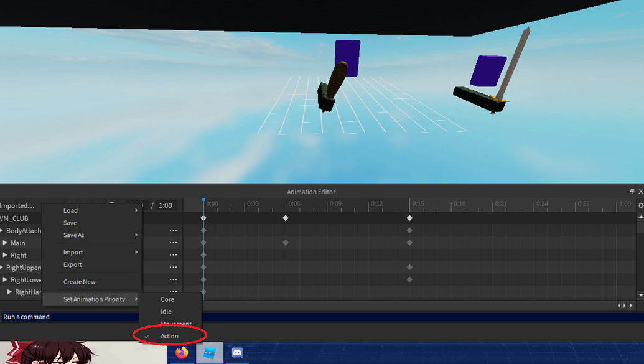
Task: Select the Main keyframe at 0:15
Action: 409,243
